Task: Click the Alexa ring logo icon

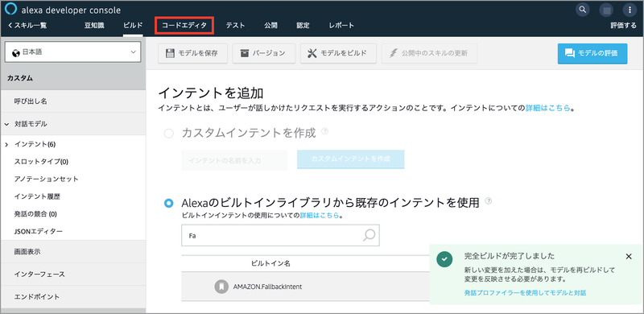Action: point(10,9)
